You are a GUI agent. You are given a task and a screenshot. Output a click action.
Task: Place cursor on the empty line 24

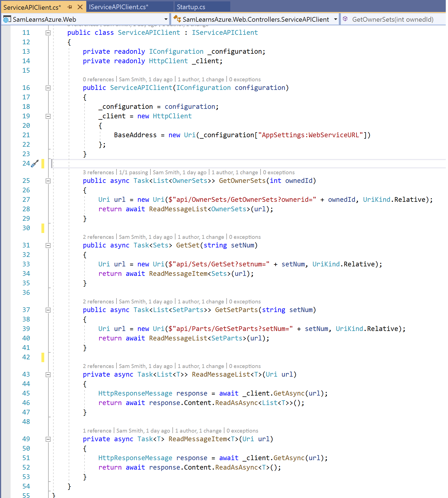pos(167,163)
